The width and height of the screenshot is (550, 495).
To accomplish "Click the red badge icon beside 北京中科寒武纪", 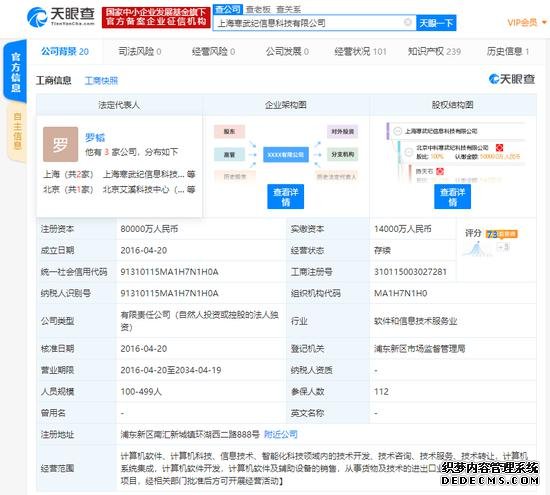I will pyautogui.click(x=499, y=147).
